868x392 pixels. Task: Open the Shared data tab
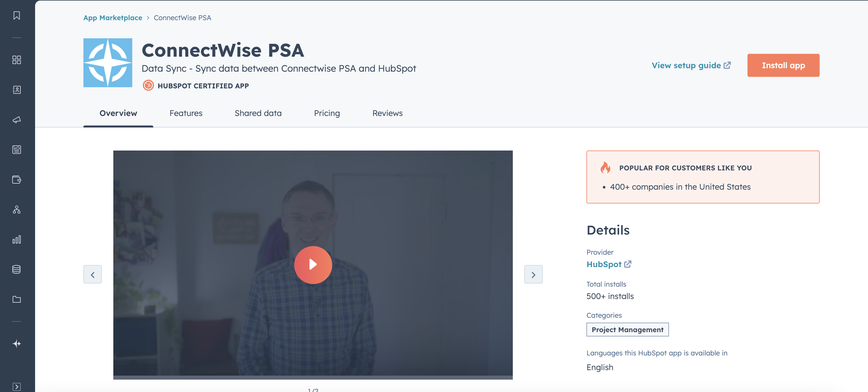coord(258,113)
